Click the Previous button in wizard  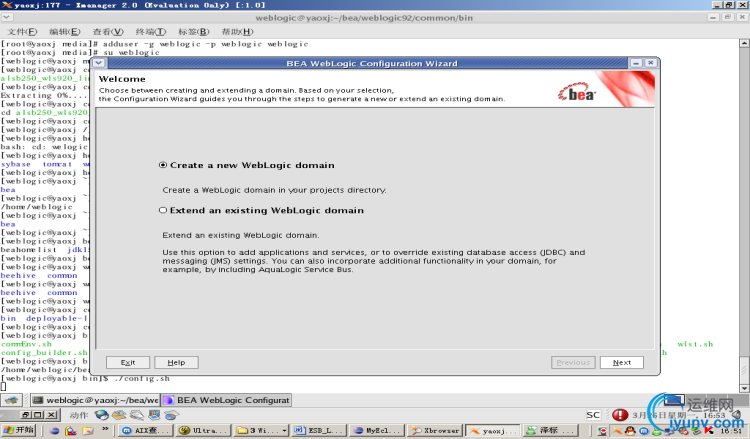pos(573,362)
